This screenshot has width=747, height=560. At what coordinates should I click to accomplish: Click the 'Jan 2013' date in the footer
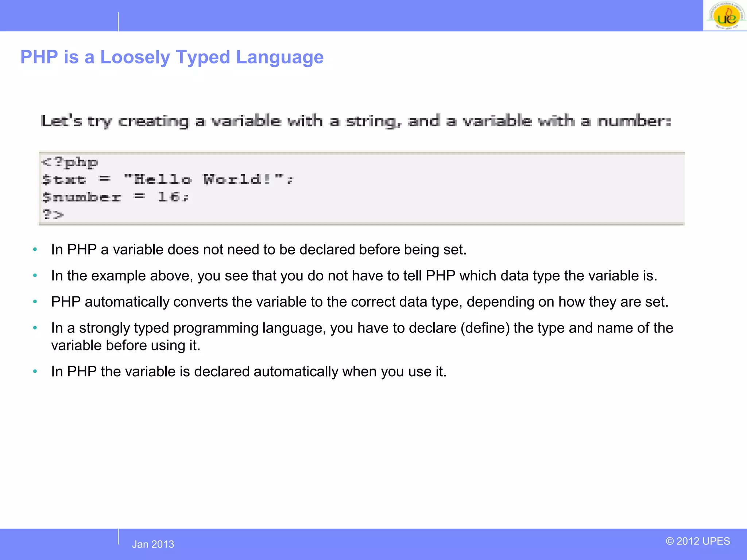click(153, 544)
